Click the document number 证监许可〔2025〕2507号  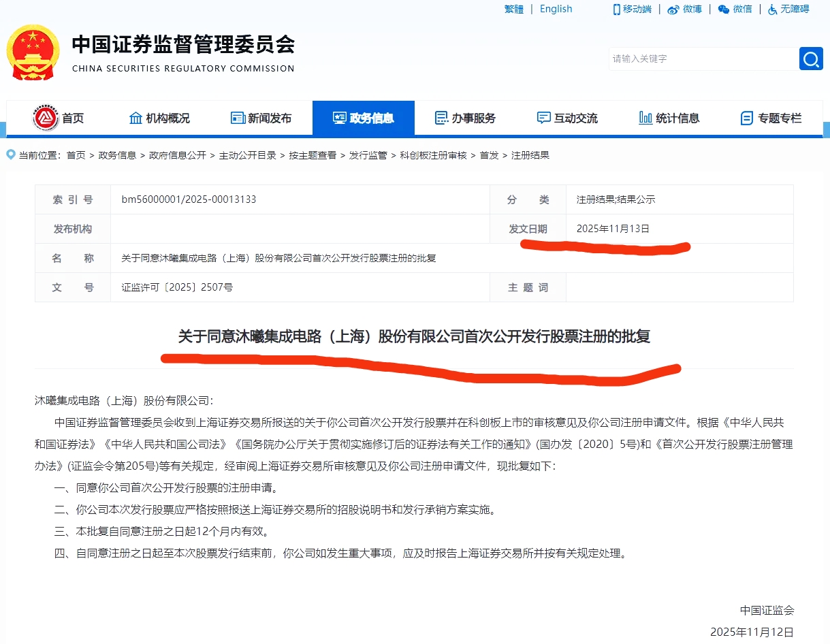click(177, 287)
